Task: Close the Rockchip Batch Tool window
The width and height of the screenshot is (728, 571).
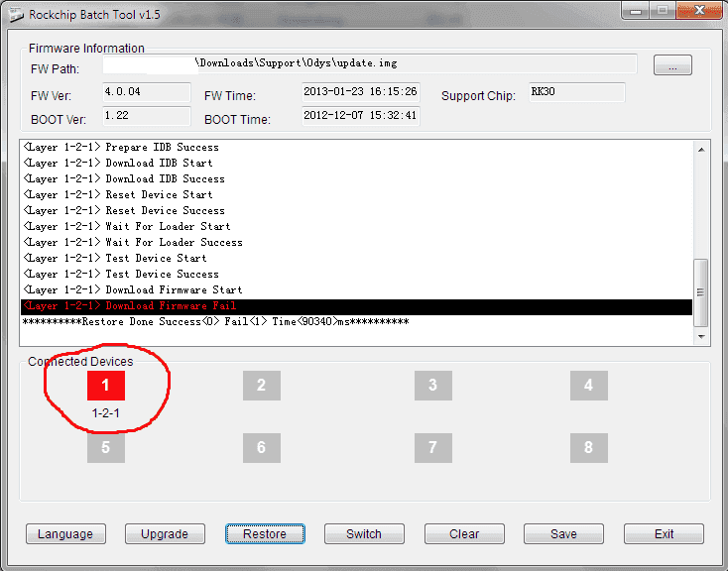Action: pyautogui.click(x=699, y=10)
